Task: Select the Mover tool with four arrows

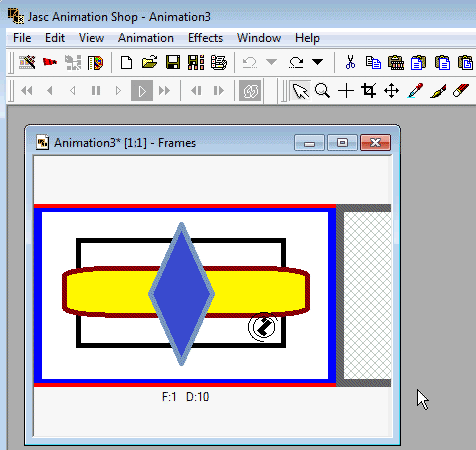Action: [392, 90]
